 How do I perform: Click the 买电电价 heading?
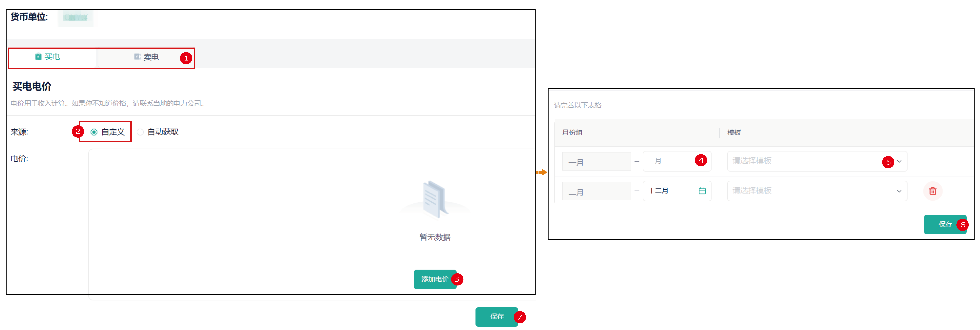[x=32, y=87]
